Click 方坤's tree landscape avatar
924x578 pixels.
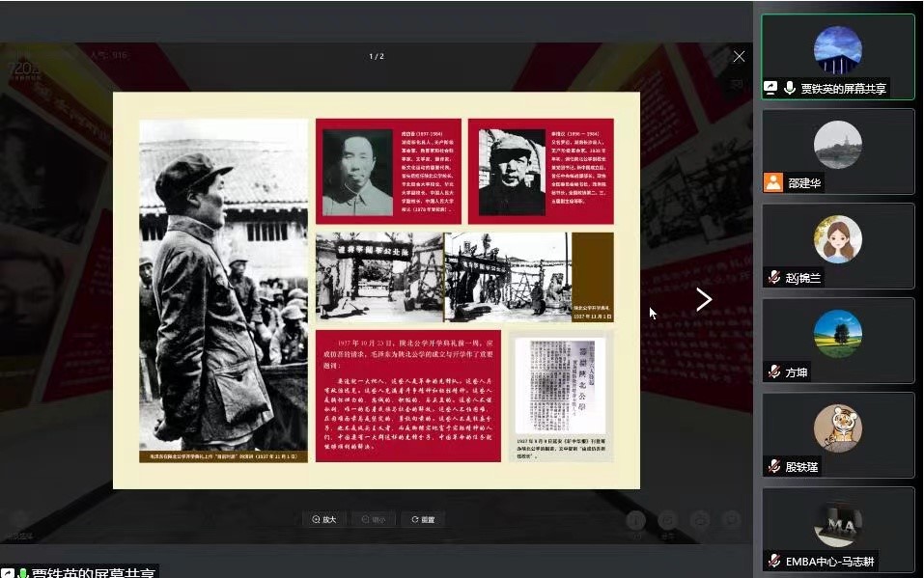coord(837,334)
